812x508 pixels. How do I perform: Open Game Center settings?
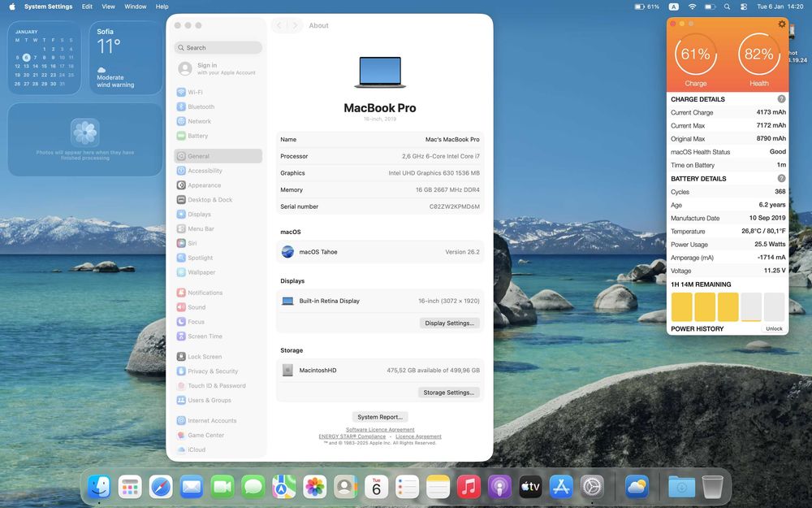[218, 435]
